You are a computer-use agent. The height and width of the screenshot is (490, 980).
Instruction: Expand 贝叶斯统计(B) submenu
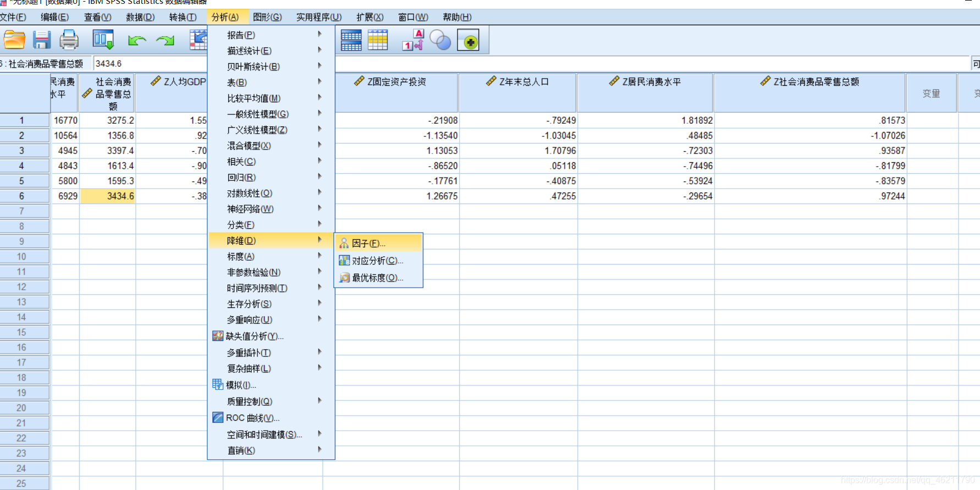(271, 67)
